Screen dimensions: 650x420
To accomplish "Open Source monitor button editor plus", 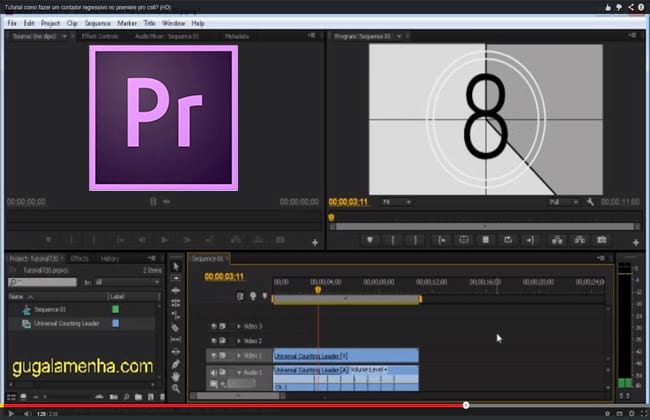I will [315, 243].
